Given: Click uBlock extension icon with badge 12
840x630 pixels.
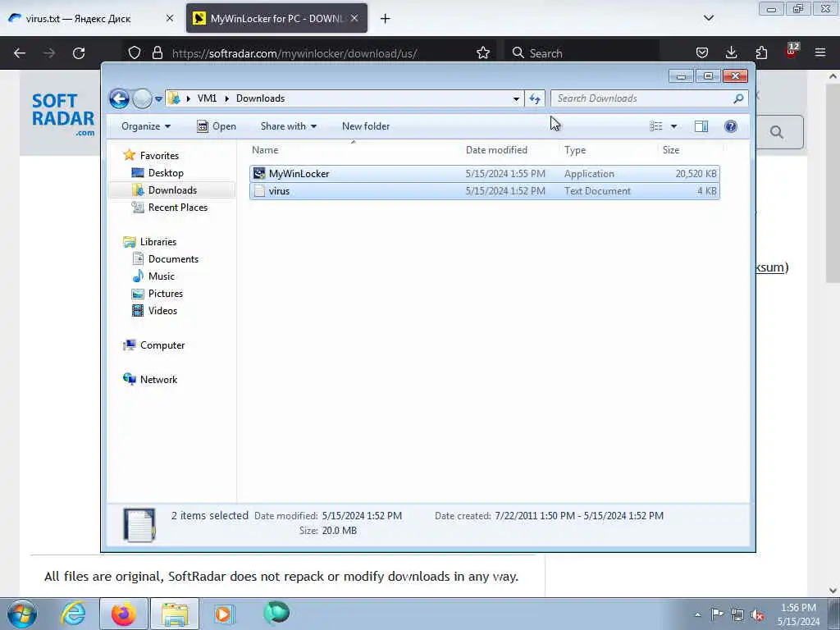Looking at the screenshot, I should click(792, 52).
